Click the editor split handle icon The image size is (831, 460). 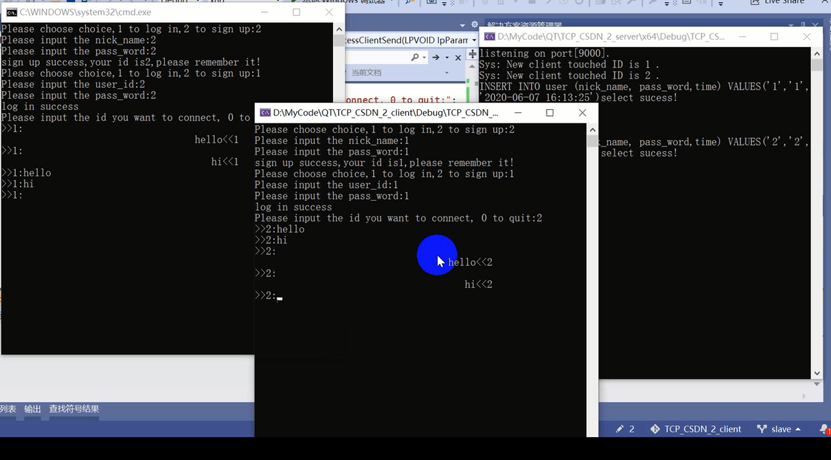[472, 54]
